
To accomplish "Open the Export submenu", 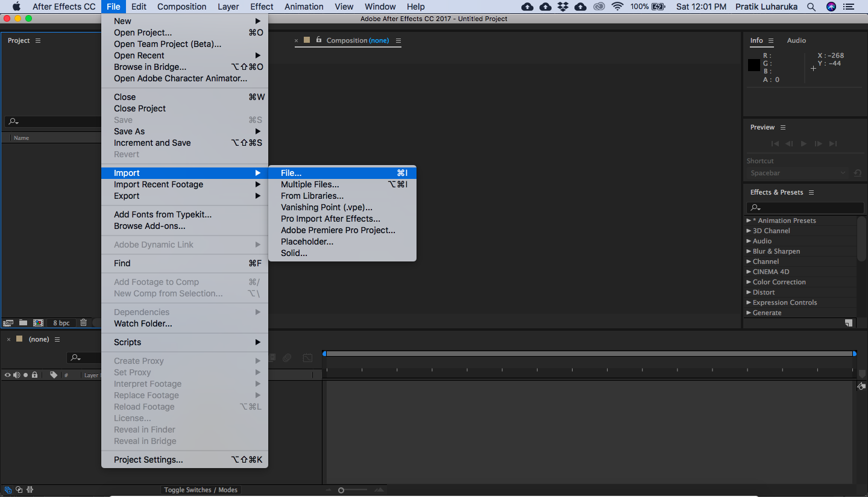I will coord(184,196).
